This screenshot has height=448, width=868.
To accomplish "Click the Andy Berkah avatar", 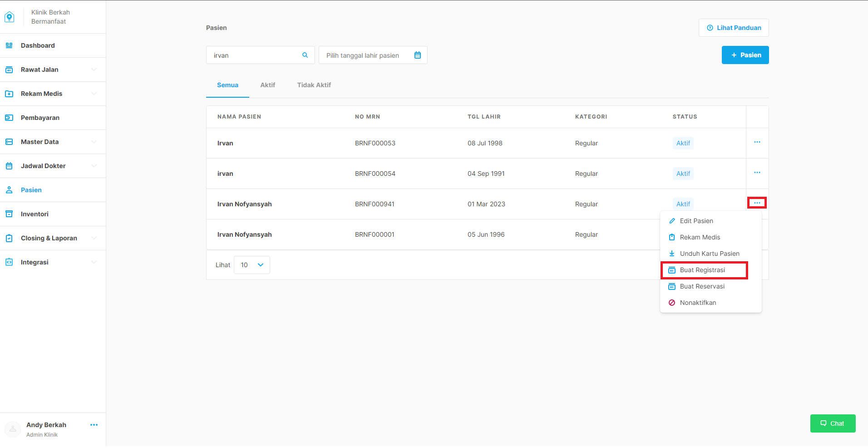I will click(x=13, y=429).
